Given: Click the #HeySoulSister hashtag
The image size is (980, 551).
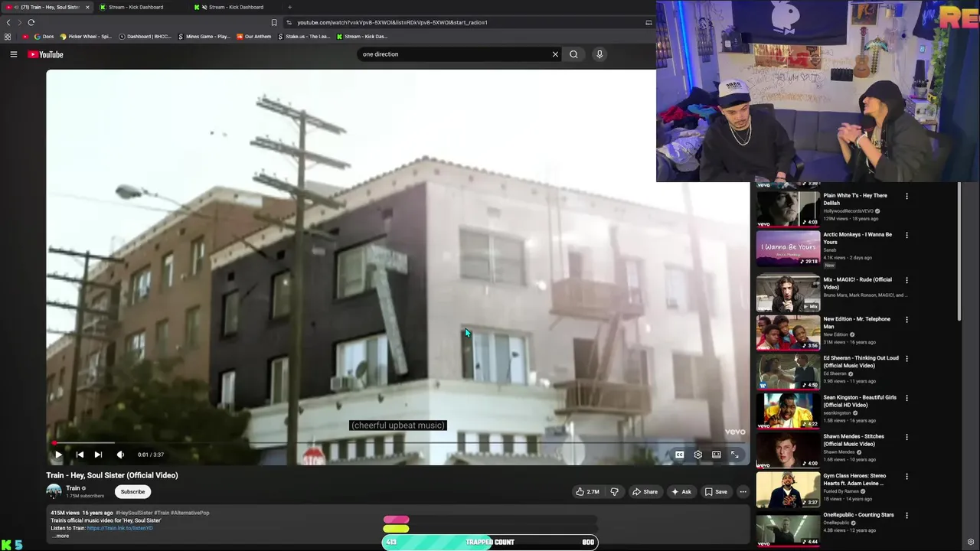Looking at the screenshot, I should click(x=134, y=513).
